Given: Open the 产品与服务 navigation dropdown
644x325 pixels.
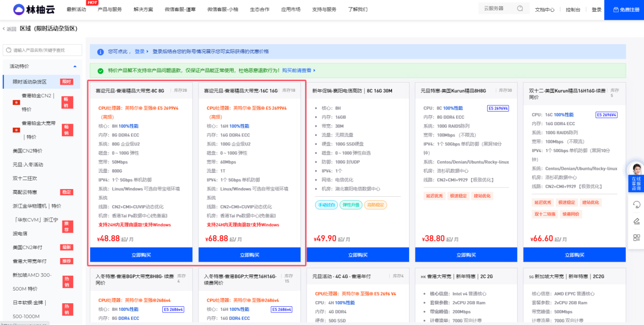Looking at the screenshot, I should point(110,10).
